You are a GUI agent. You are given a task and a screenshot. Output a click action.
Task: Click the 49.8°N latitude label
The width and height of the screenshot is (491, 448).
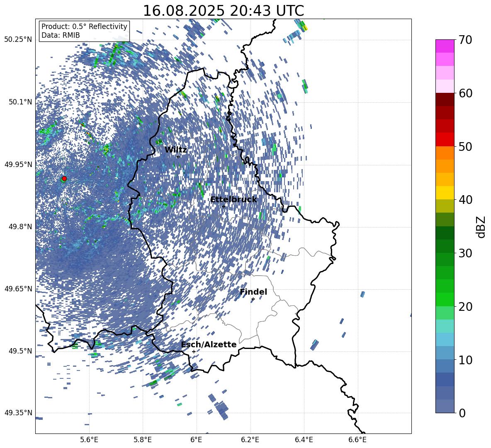click(x=20, y=227)
